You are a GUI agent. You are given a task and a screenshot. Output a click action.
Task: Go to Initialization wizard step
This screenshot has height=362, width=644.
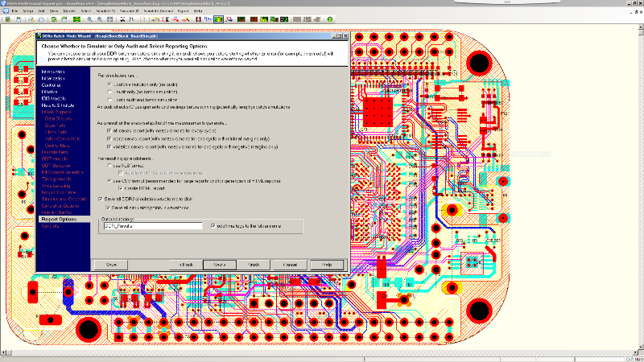click(x=53, y=78)
